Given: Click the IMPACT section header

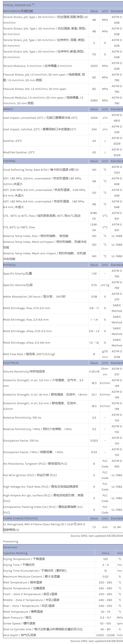Looking at the screenshot, I should pos(8,109).
